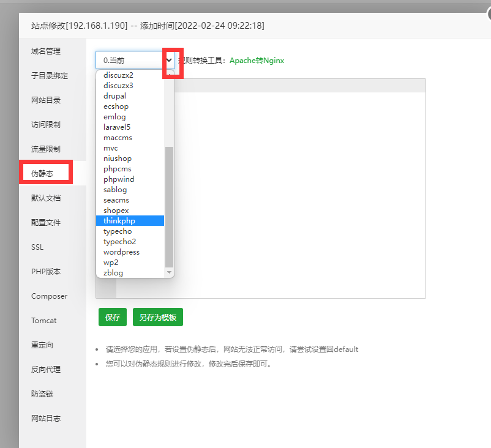
Task: Pick shopex from the list
Action: [x=130, y=211]
